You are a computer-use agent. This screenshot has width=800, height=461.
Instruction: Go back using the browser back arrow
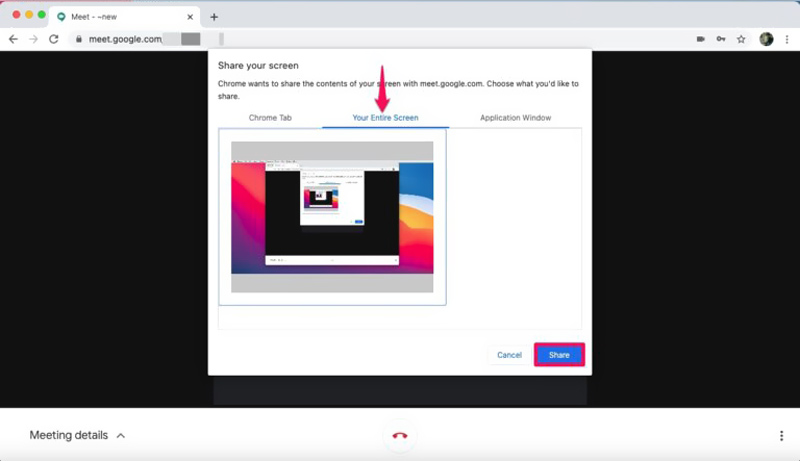[13, 39]
